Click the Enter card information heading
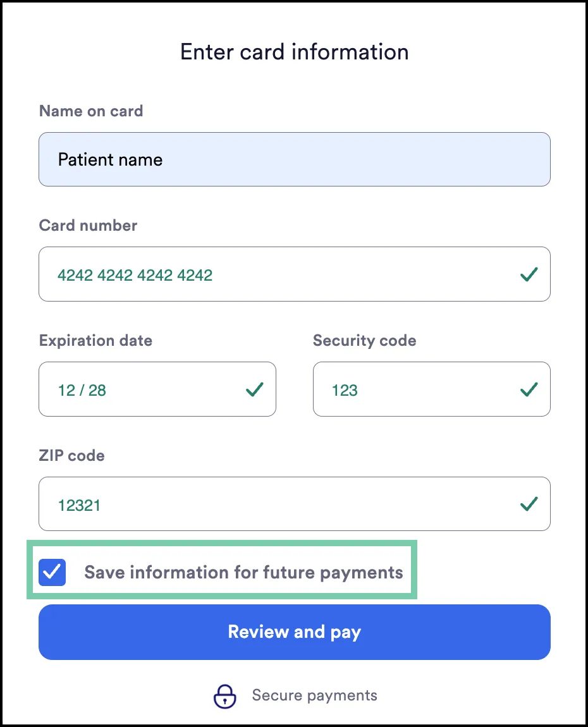The width and height of the screenshot is (588, 727). pyautogui.click(x=294, y=52)
